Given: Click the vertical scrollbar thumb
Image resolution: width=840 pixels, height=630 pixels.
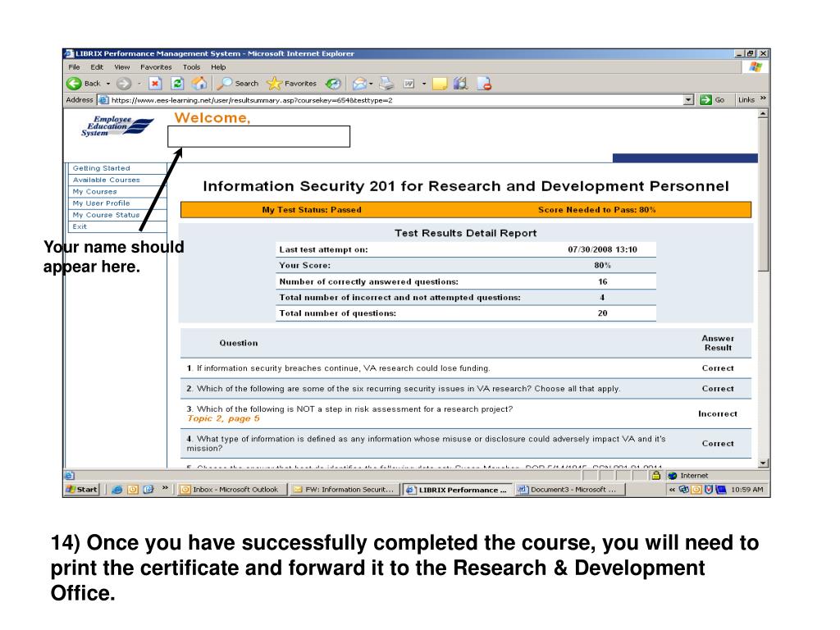Looking at the screenshot, I should click(x=764, y=194).
